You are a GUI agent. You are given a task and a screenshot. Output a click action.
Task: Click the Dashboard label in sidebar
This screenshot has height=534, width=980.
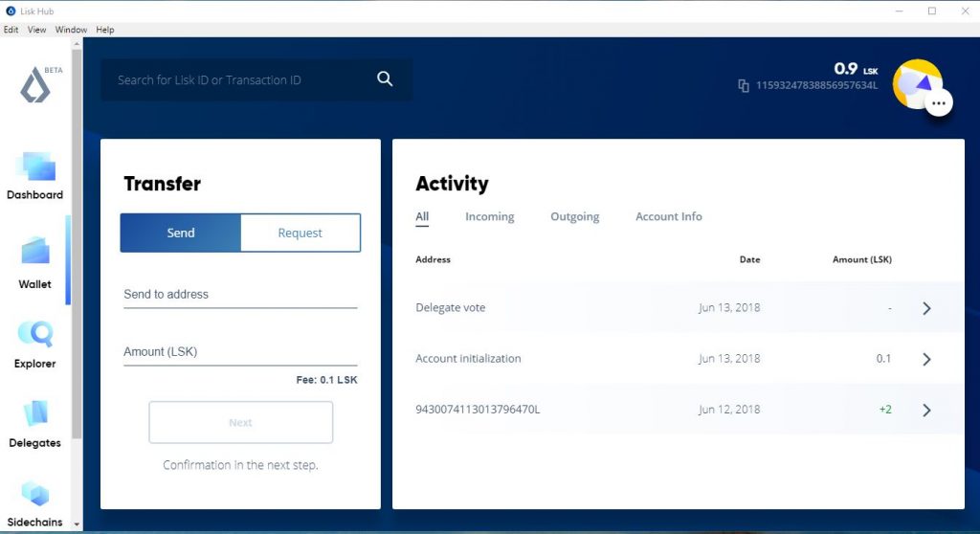point(35,195)
